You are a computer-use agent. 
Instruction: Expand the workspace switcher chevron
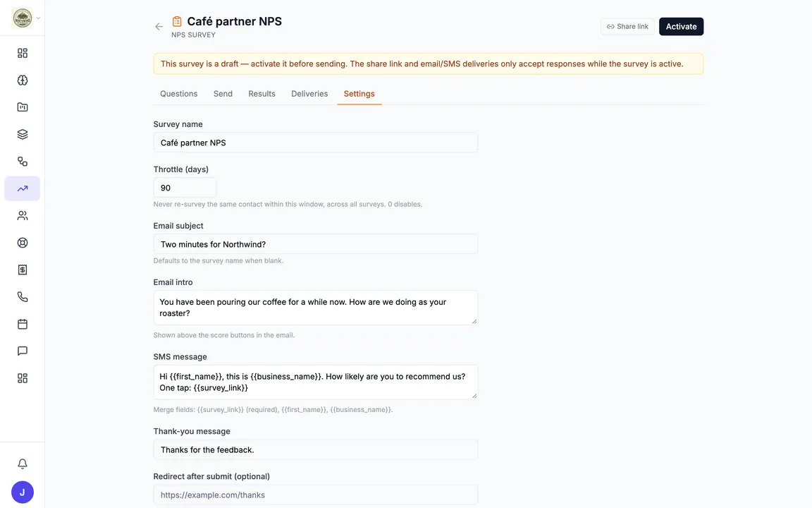[38, 18]
